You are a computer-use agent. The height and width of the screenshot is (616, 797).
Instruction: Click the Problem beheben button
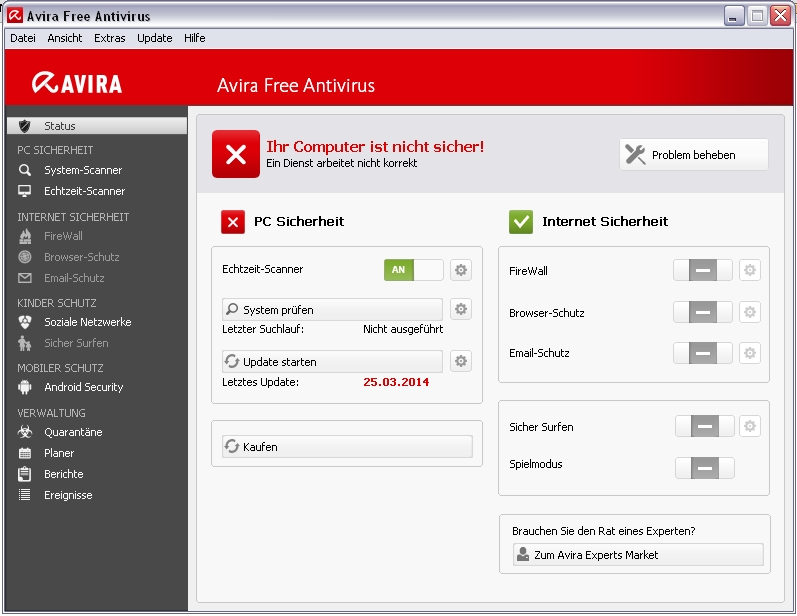point(694,155)
